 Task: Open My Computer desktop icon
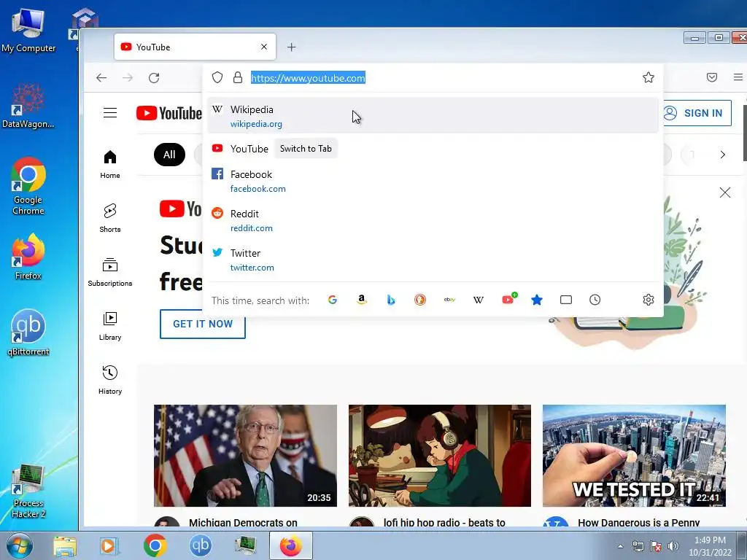tap(28, 29)
